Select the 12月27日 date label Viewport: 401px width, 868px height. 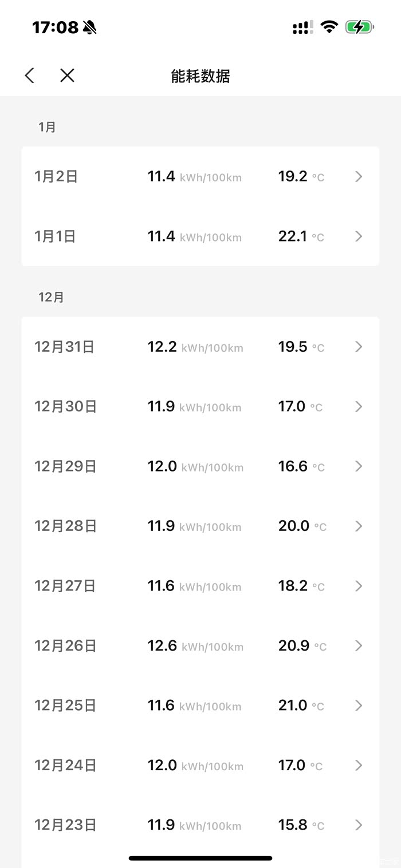tap(65, 586)
